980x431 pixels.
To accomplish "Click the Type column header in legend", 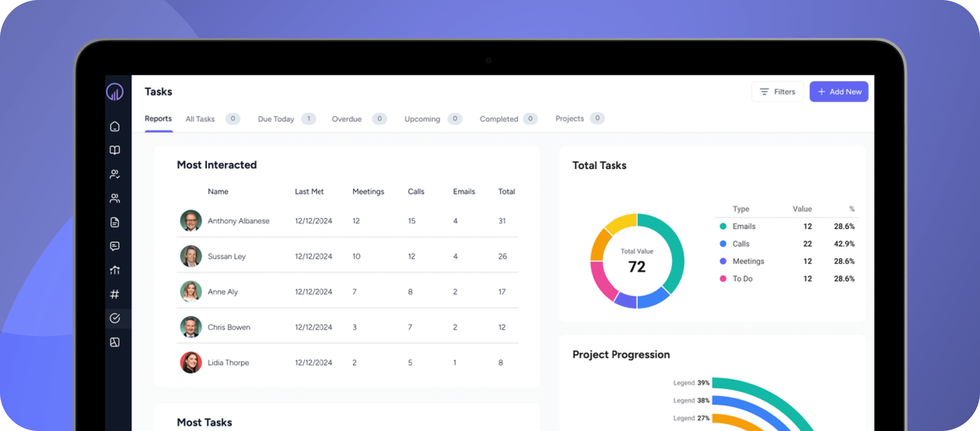I will [741, 209].
